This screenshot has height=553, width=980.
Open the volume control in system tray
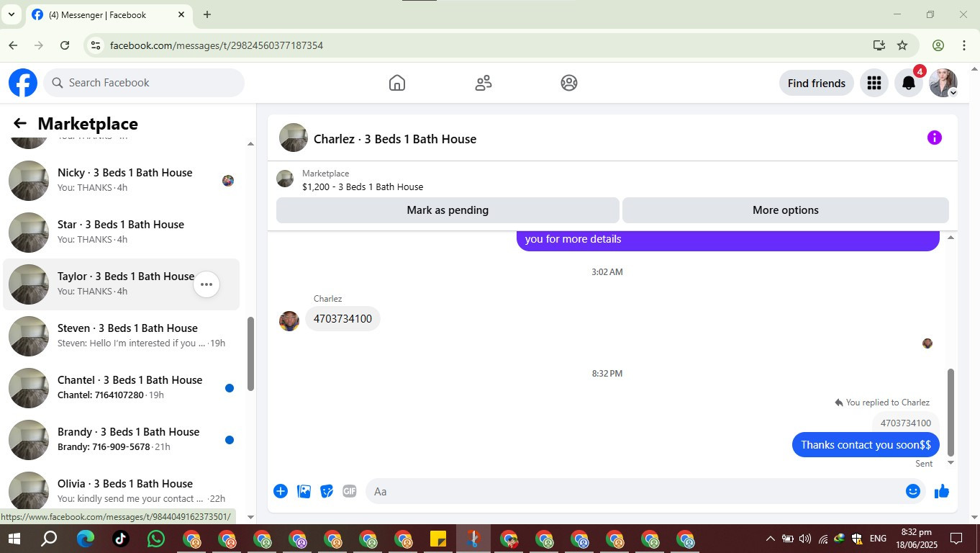pyautogui.click(x=804, y=539)
